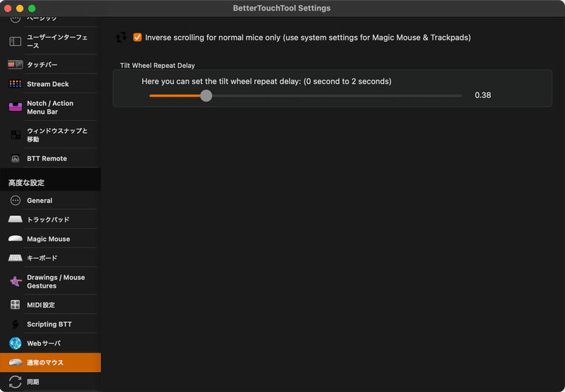Click the inverse scrolling arrows icon
Viewport: 565px width, 392px height.
(x=121, y=37)
